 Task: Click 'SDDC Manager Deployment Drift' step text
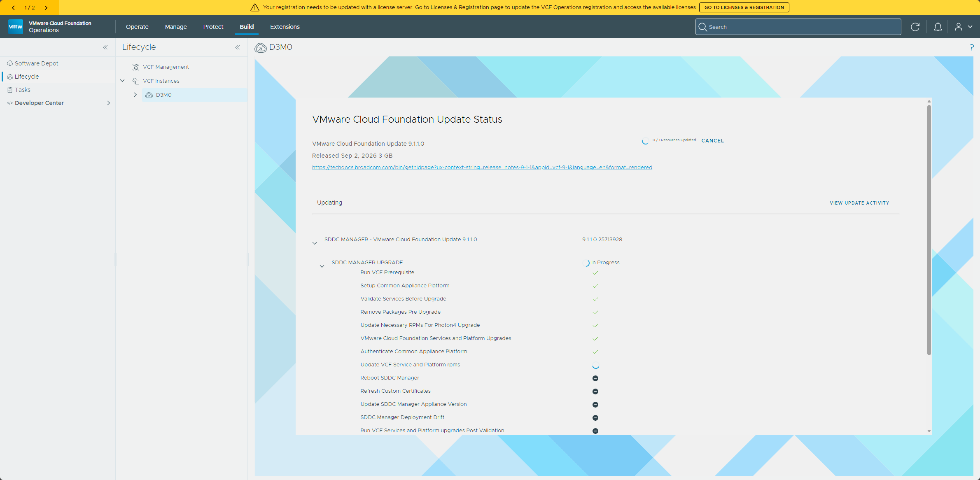click(402, 417)
